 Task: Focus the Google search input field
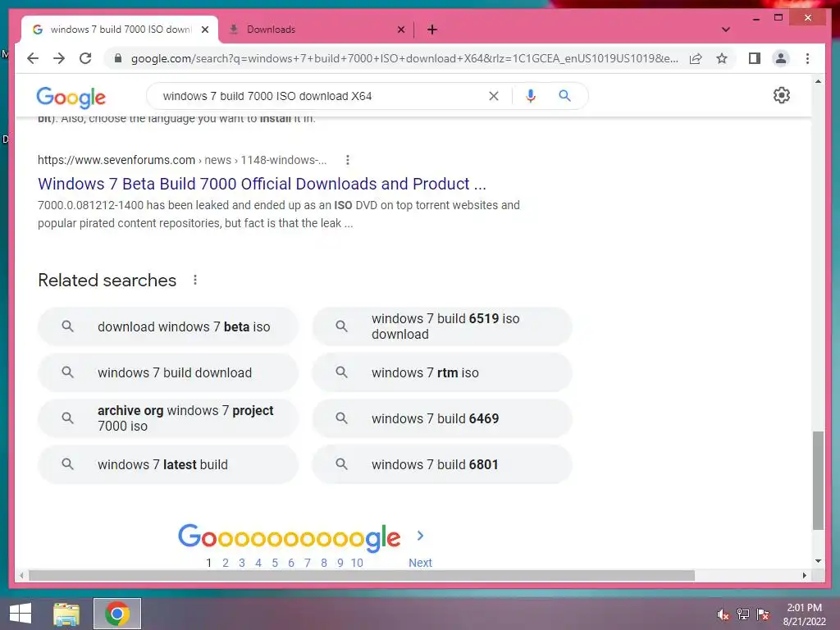pos(322,96)
